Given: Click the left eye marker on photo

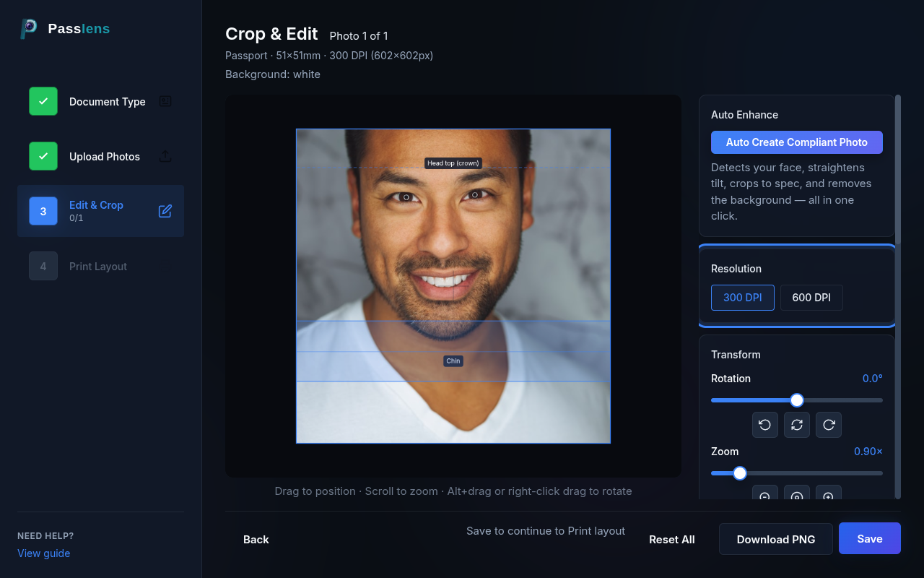Looking at the screenshot, I should (406, 197).
